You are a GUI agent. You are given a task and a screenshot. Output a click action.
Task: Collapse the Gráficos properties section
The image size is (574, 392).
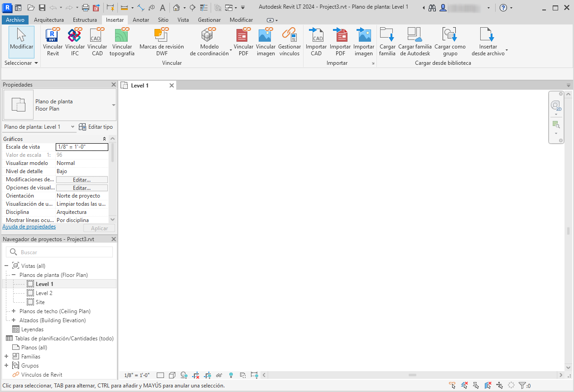pos(105,139)
